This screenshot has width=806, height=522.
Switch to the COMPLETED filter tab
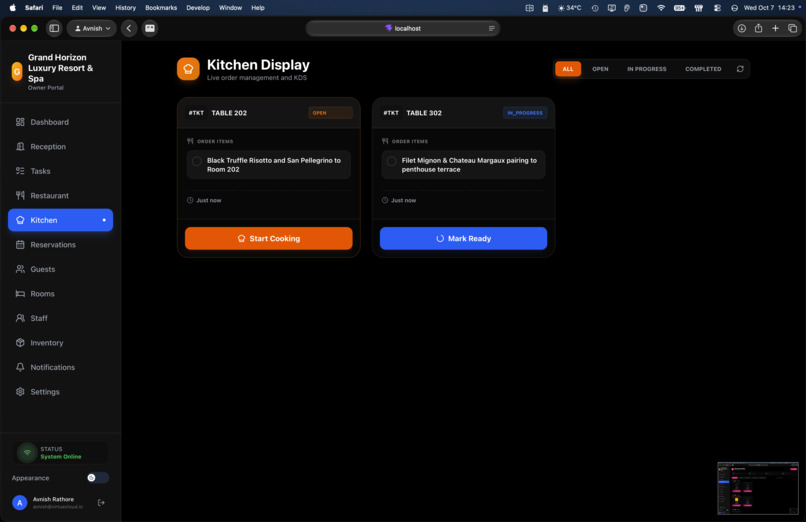tap(703, 69)
